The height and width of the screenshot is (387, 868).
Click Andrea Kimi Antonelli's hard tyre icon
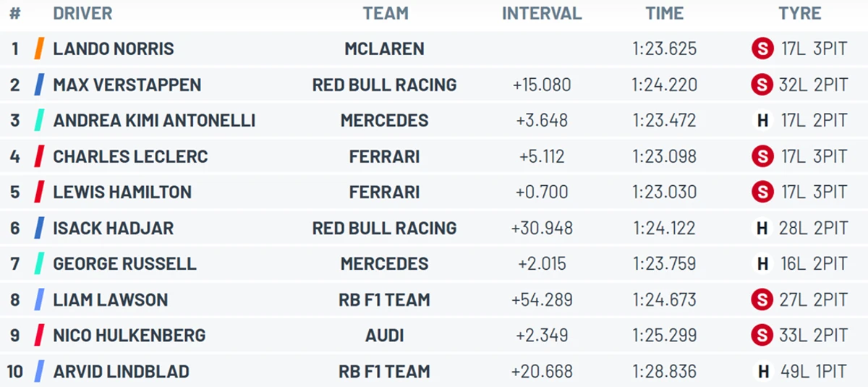pos(762,121)
